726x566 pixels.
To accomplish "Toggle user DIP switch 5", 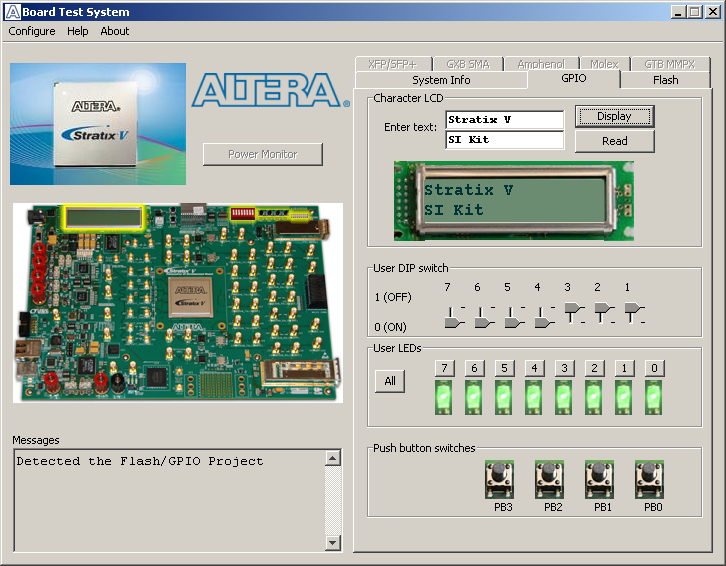I will coord(514,317).
